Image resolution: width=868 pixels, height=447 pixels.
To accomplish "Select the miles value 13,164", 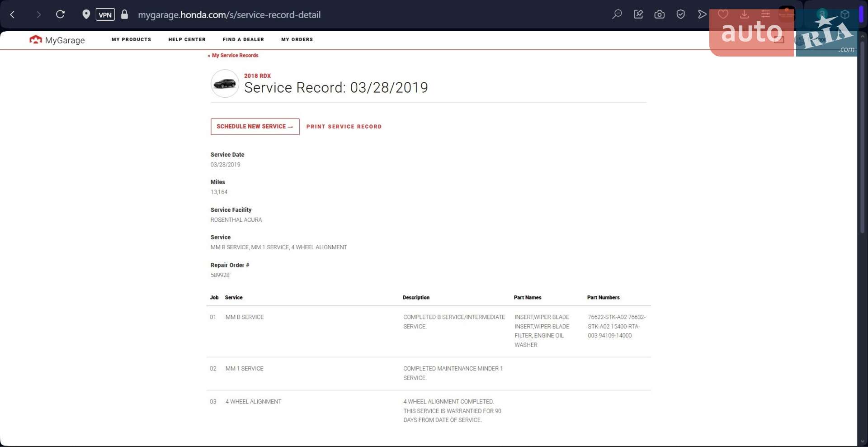I will coord(219,192).
